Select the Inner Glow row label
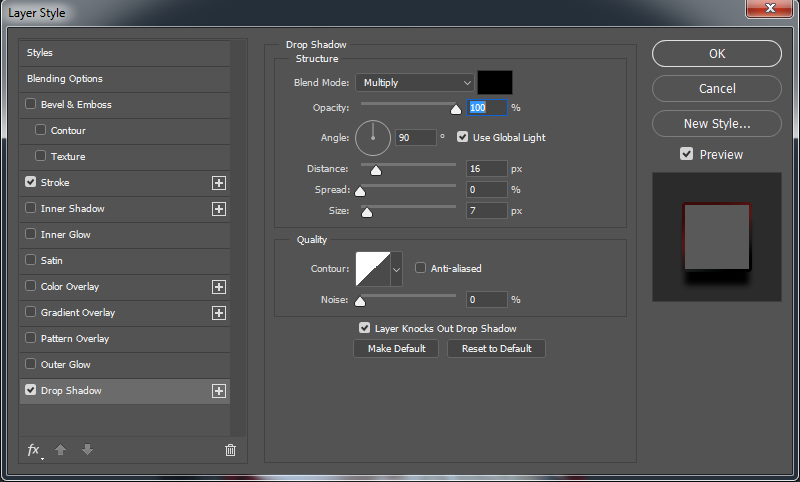Screen dimensions: 800x482 (66, 235)
